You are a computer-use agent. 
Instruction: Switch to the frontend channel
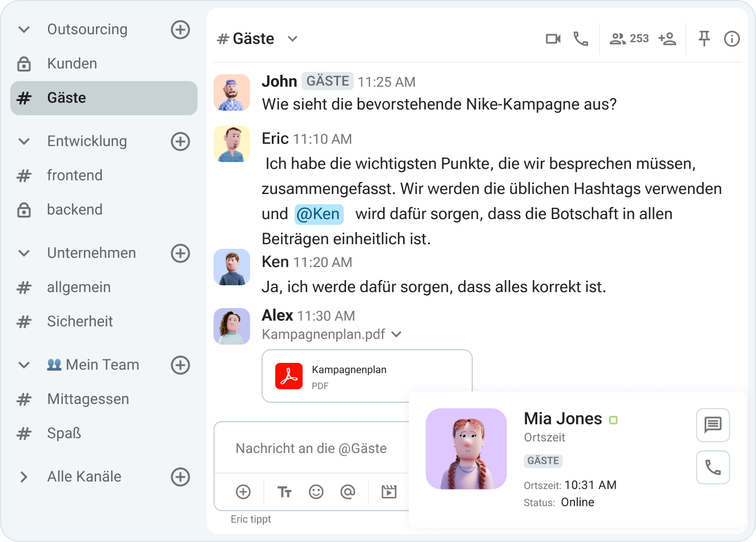pyautogui.click(x=75, y=175)
